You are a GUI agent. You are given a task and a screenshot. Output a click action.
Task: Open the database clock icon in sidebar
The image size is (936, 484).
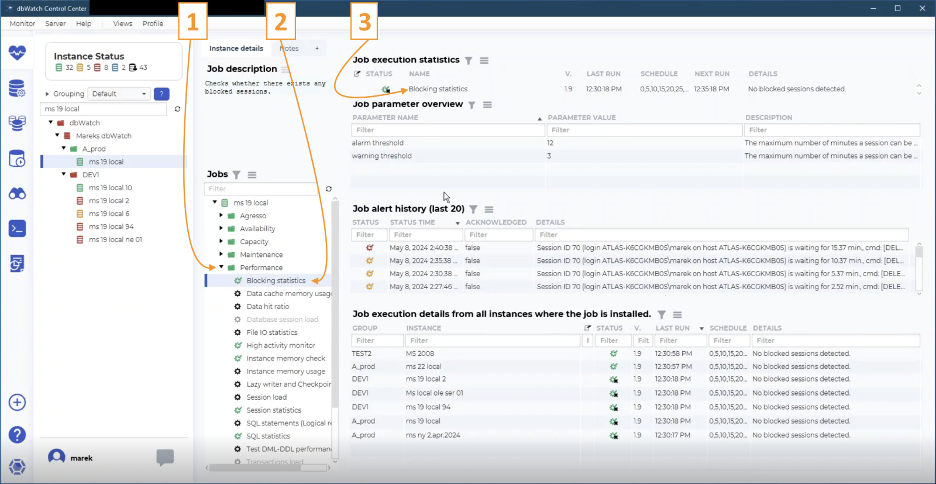coord(17,159)
